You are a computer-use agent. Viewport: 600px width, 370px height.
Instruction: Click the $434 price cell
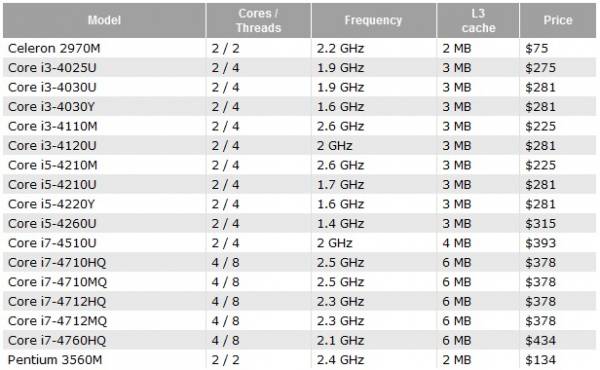(558, 340)
